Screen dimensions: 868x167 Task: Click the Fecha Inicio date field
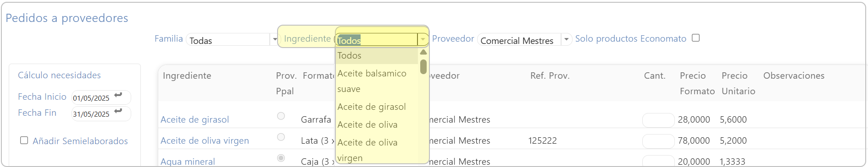[x=92, y=98]
